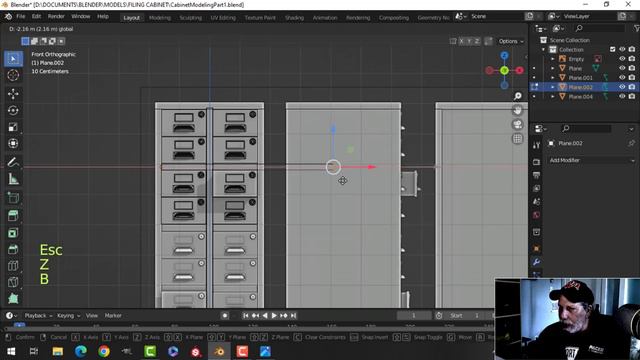Screen dimensions: 640x360
Task: Hide Plane.004 in viewport
Action: point(622,96)
